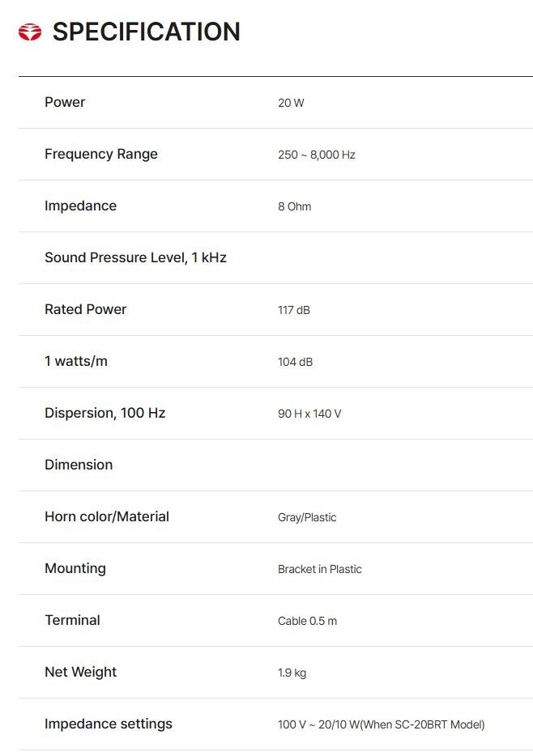Click the Bracket in Plastic mounting value

tap(319, 569)
